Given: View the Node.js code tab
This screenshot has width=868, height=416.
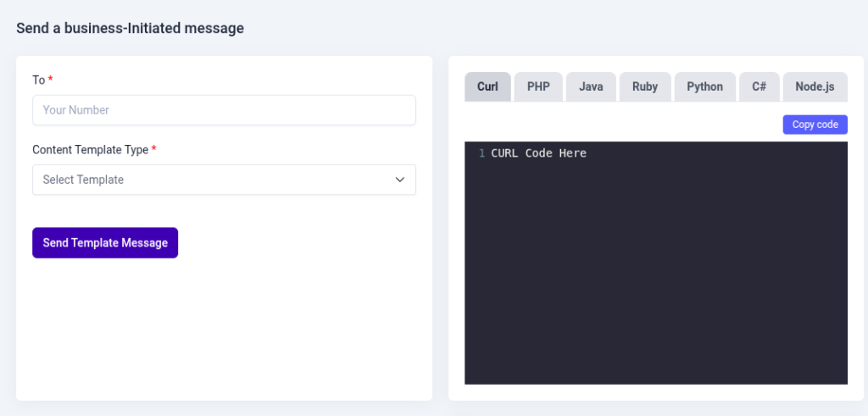Looking at the screenshot, I should [815, 86].
